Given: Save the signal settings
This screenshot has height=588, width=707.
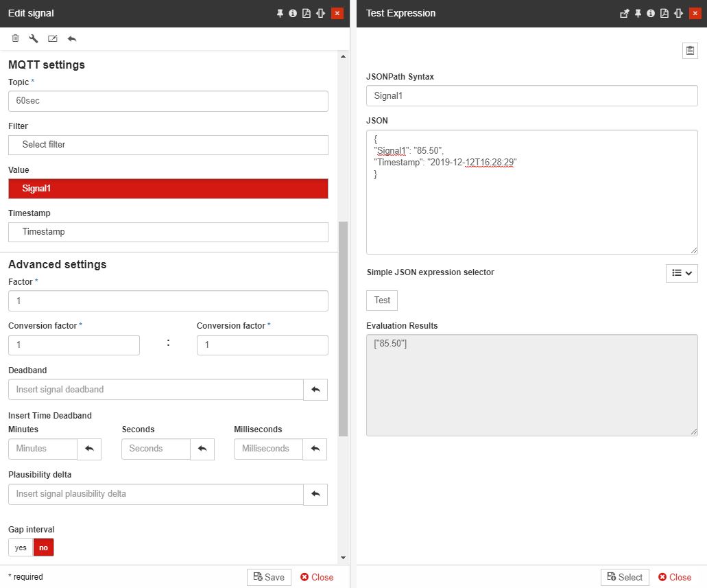Looking at the screenshot, I should coord(269,577).
